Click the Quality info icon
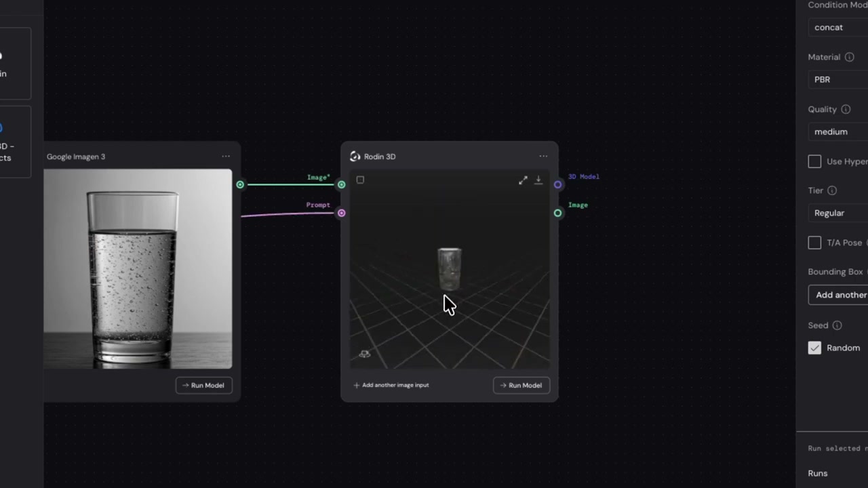This screenshot has height=488, width=868. tap(846, 110)
